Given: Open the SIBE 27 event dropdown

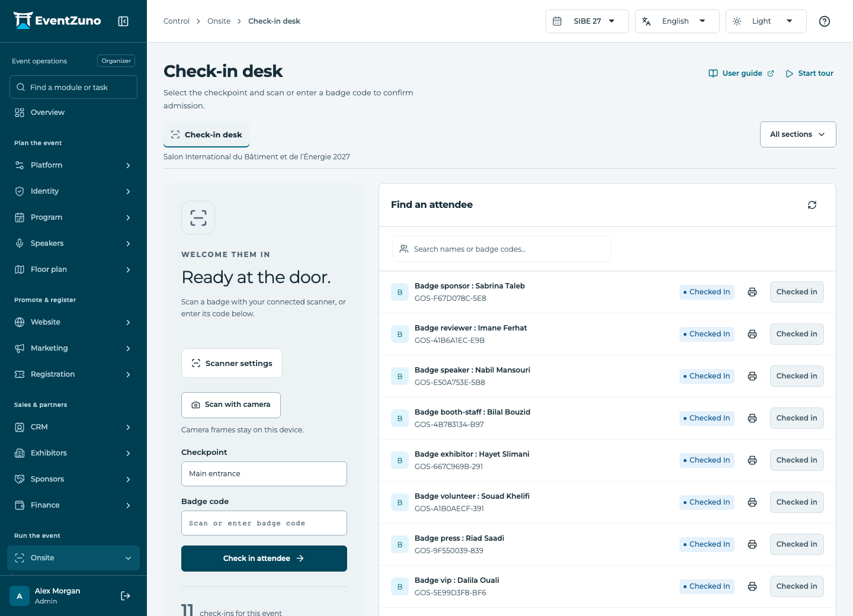Looking at the screenshot, I should coord(587,21).
